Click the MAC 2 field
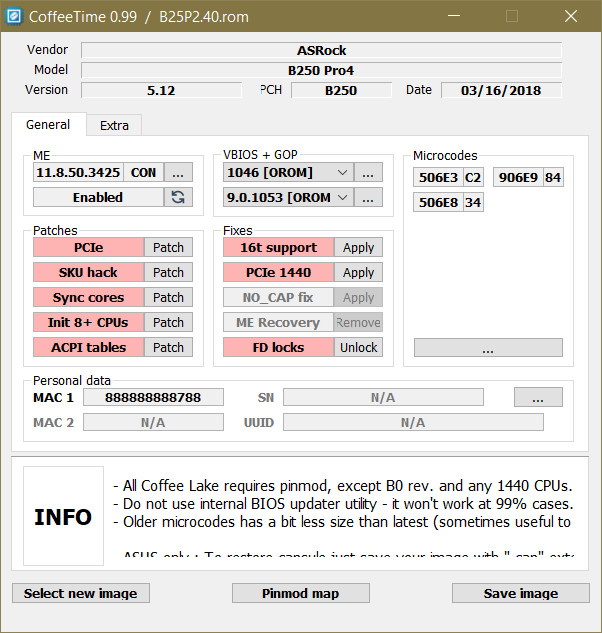 pos(153,422)
